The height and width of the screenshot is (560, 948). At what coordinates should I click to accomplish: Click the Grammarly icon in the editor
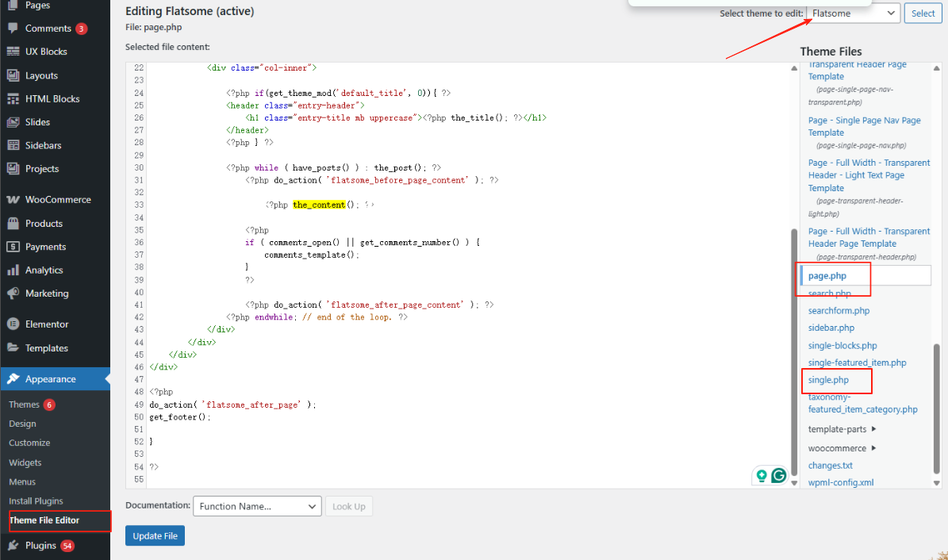pos(777,475)
